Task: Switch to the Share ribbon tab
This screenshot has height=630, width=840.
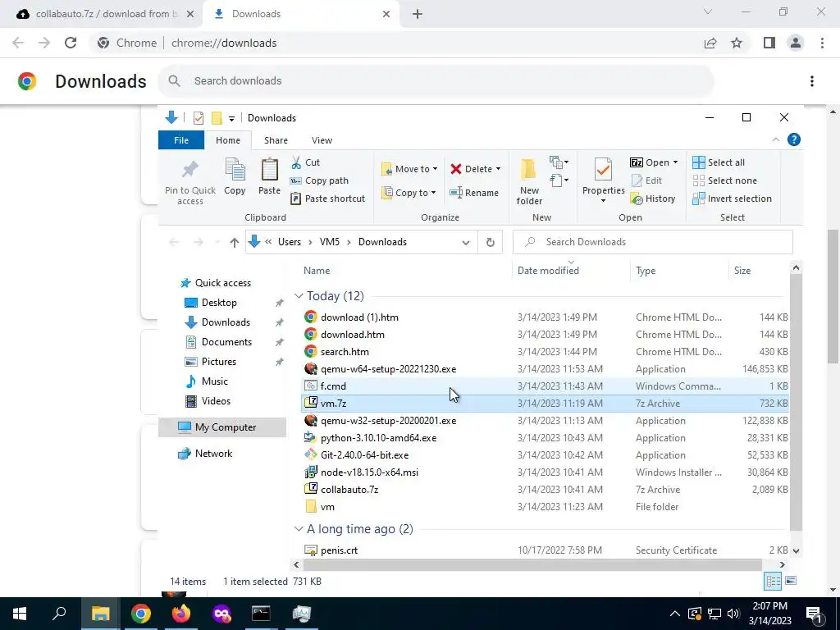Action: (276, 140)
